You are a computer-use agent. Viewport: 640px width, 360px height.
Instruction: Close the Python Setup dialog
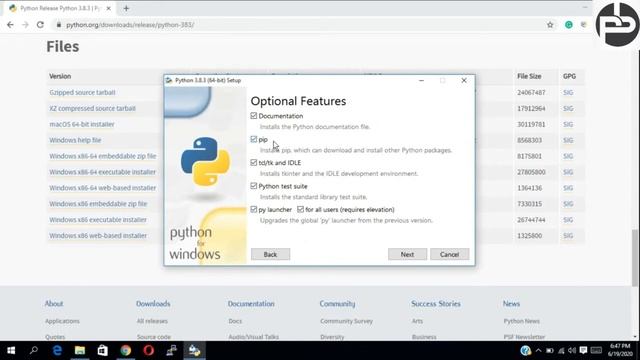[464, 80]
